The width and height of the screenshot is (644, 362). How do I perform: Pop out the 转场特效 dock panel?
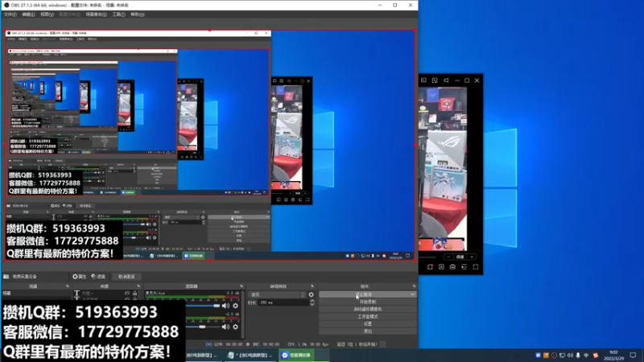(312, 286)
